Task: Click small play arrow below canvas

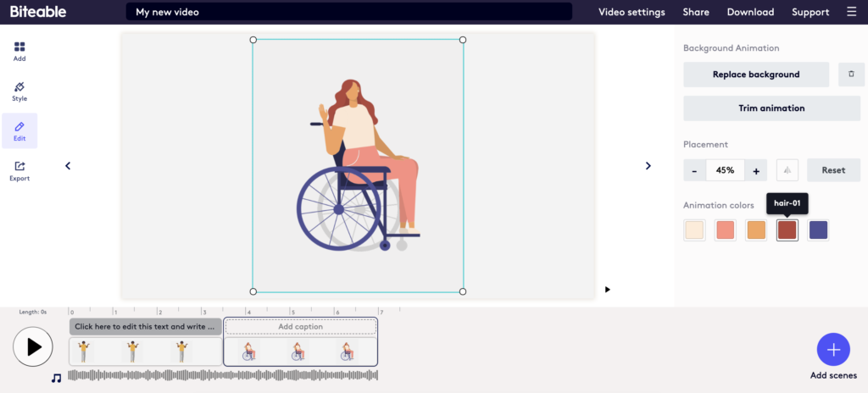Action: (607, 290)
